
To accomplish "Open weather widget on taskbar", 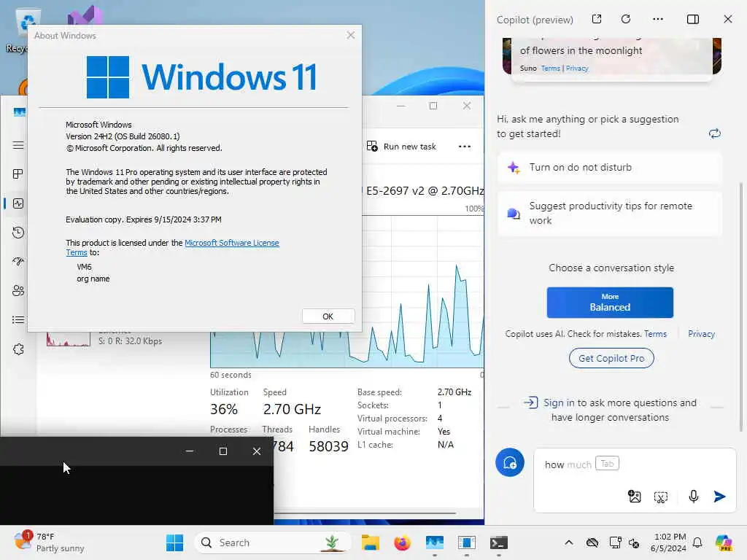I will tap(49, 542).
